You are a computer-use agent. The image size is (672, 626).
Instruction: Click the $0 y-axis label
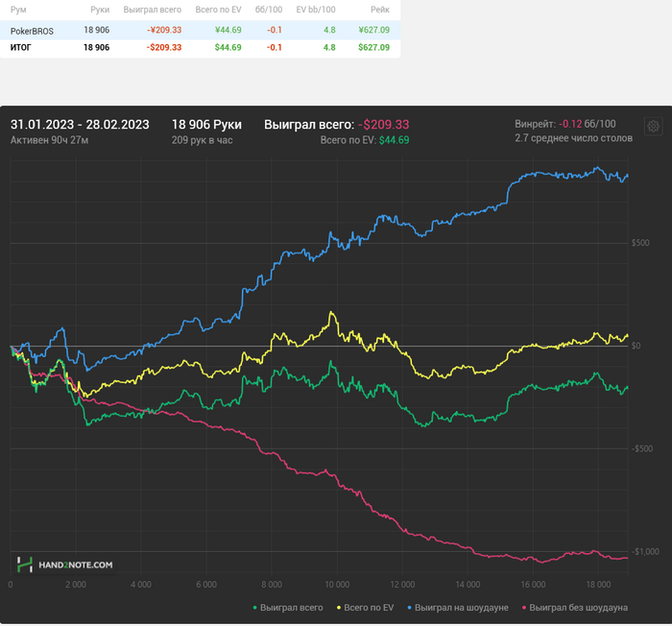(x=636, y=346)
